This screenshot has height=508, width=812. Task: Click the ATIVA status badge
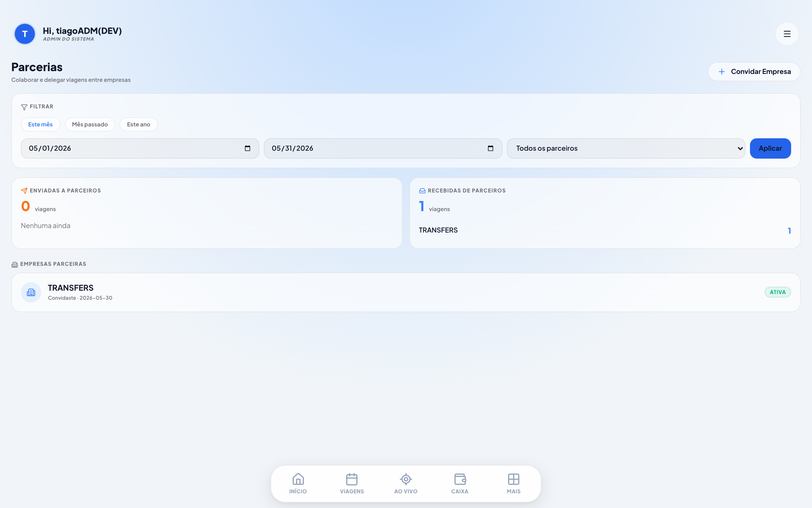click(x=777, y=292)
